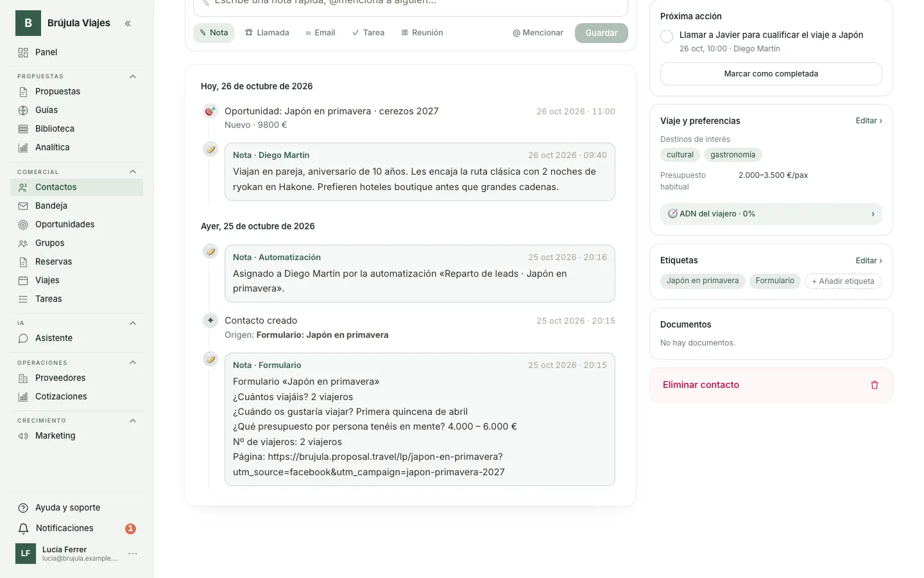Collapse the OPERACIONES section
Viewport: 924px width, 578px height.
click(x=133, y=362)
